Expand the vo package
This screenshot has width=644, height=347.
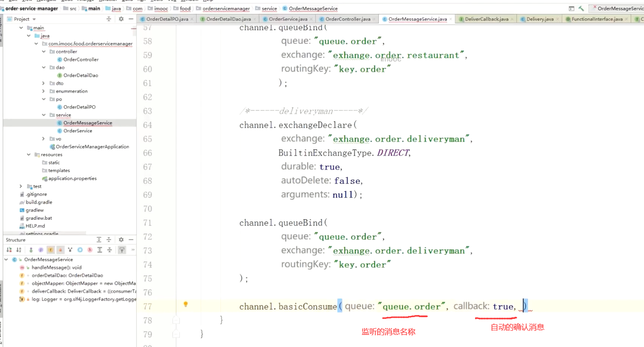coord(44,139)
